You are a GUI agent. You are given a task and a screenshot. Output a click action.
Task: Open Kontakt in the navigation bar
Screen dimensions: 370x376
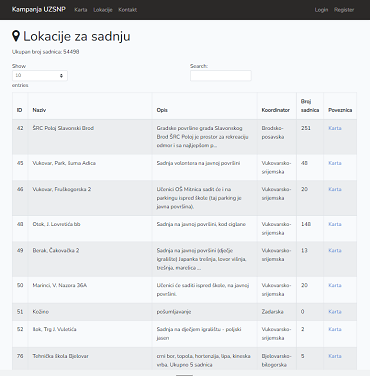tap(127, 10)
